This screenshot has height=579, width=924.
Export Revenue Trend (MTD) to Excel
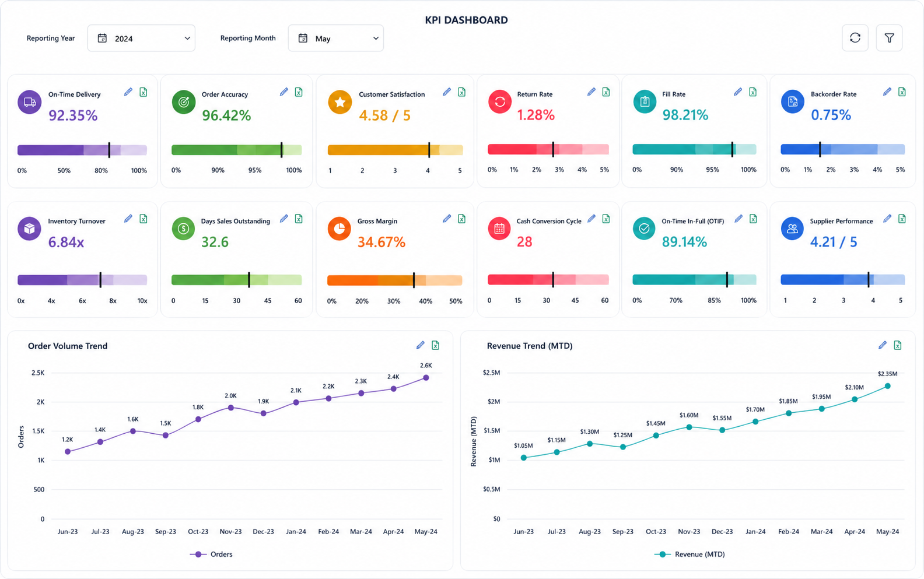click(x=898, y=345)
